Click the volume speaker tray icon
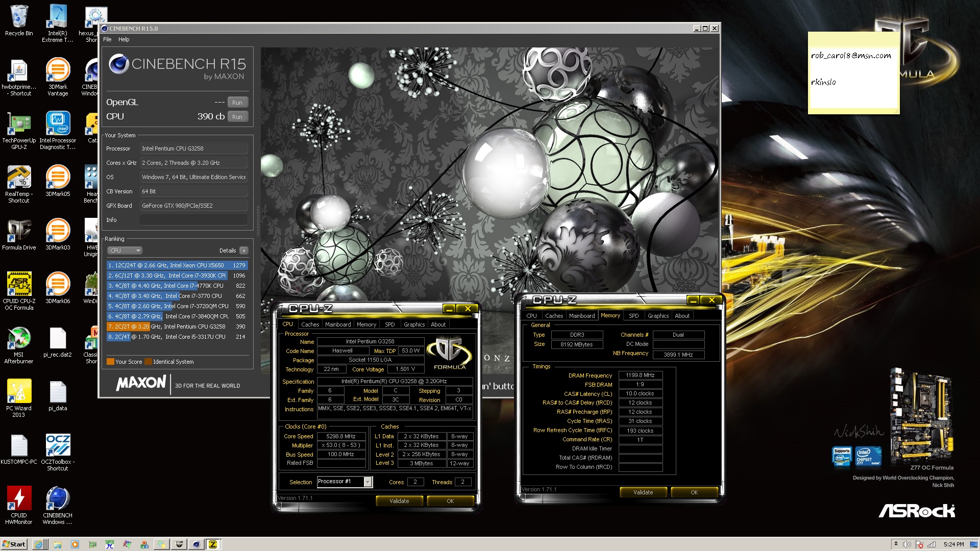 pyautogui.click(x=907, y=544)
